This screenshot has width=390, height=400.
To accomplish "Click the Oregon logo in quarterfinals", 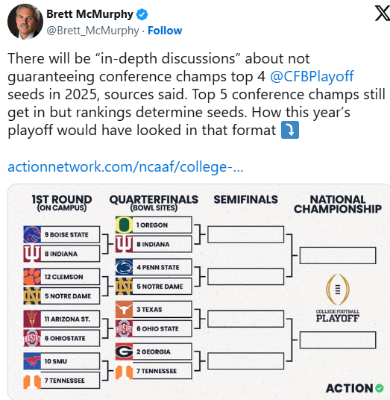I will point(124,225).
